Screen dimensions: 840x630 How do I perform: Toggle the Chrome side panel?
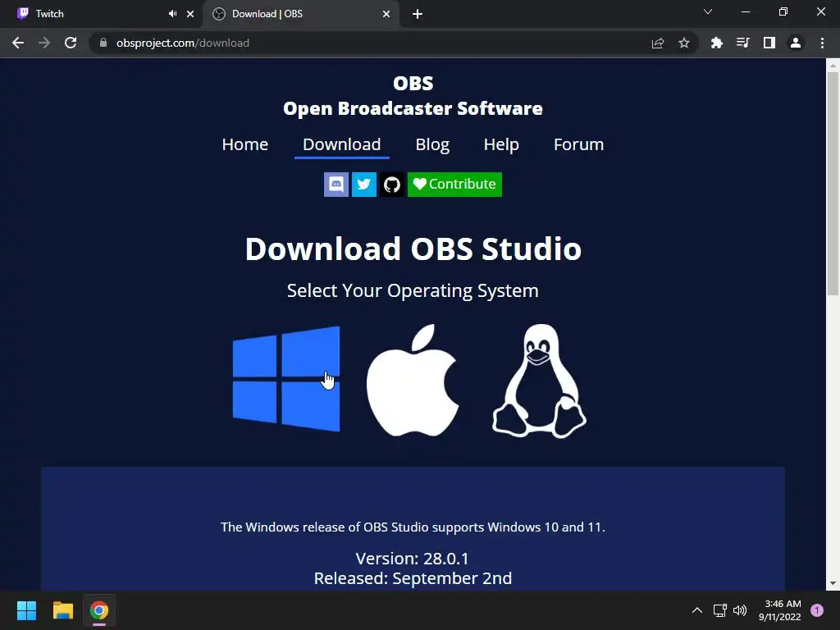tap(769, 43)
